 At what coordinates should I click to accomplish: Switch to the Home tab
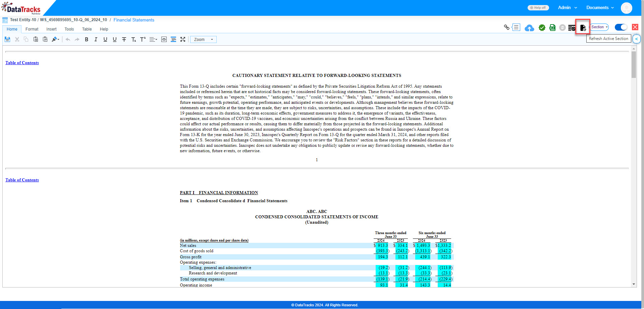(12, 29)
